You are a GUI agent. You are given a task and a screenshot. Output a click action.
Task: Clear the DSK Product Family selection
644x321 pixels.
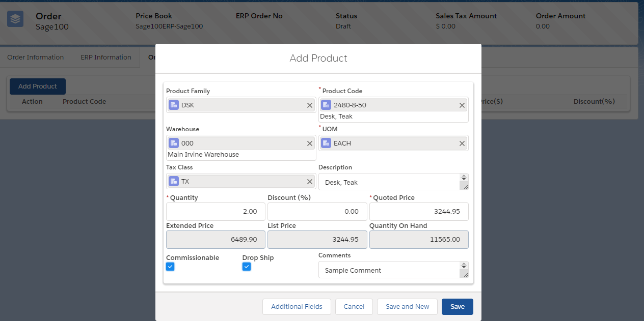coord(310,105)
